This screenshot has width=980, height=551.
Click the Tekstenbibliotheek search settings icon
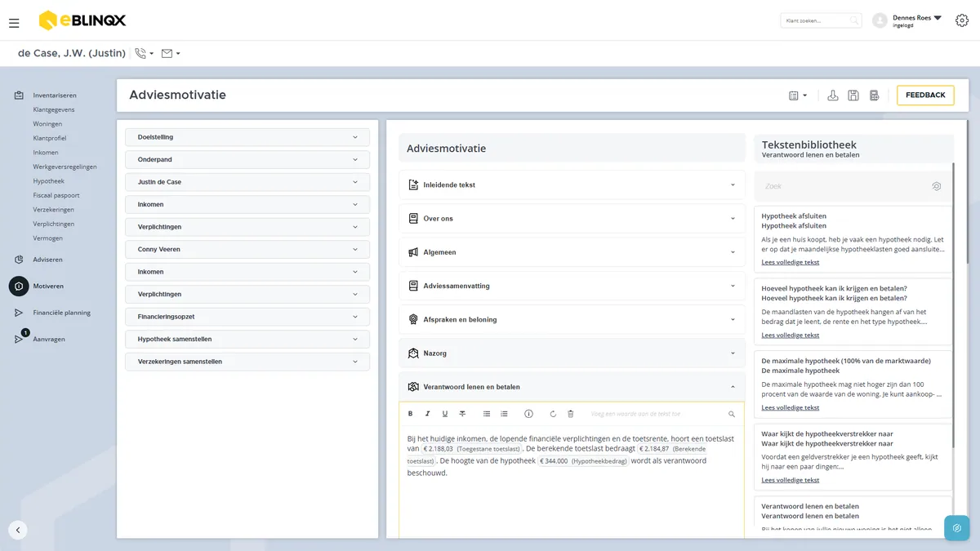[x=937, y=186]
